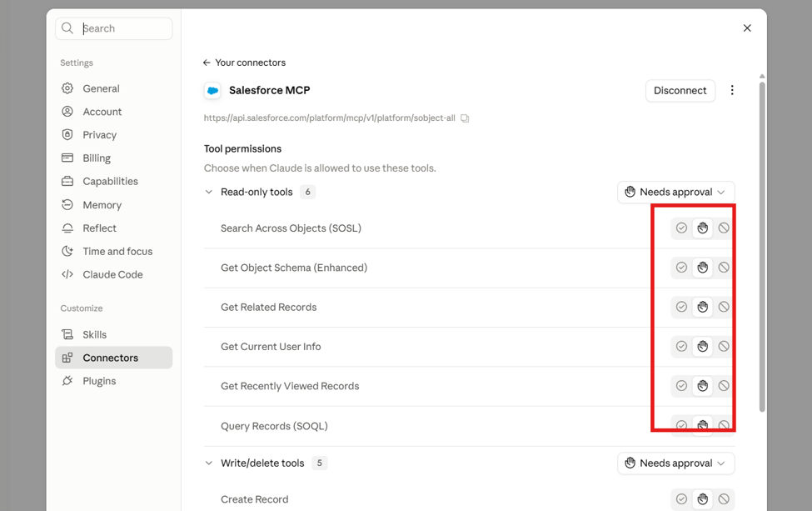Image resolution: width=812 pixels, height=511 pixels.
Task: Select Memory in the sidebar
Action: click(x=113, y=205)
